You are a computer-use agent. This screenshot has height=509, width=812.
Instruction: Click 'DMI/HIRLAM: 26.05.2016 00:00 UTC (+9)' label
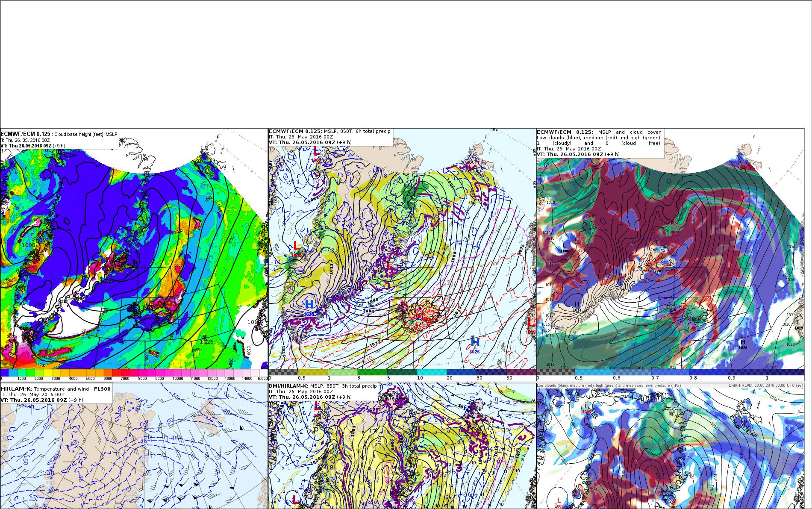(x=766, y=385)
